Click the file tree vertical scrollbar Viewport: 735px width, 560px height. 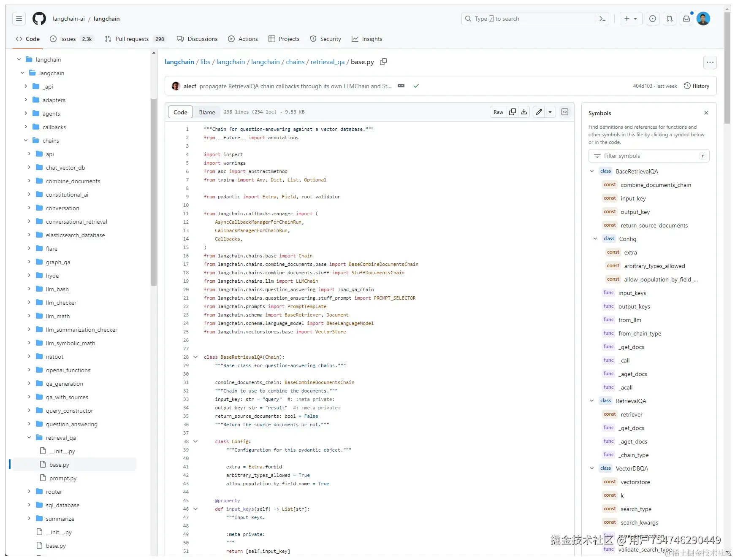(x=154, y=192)
